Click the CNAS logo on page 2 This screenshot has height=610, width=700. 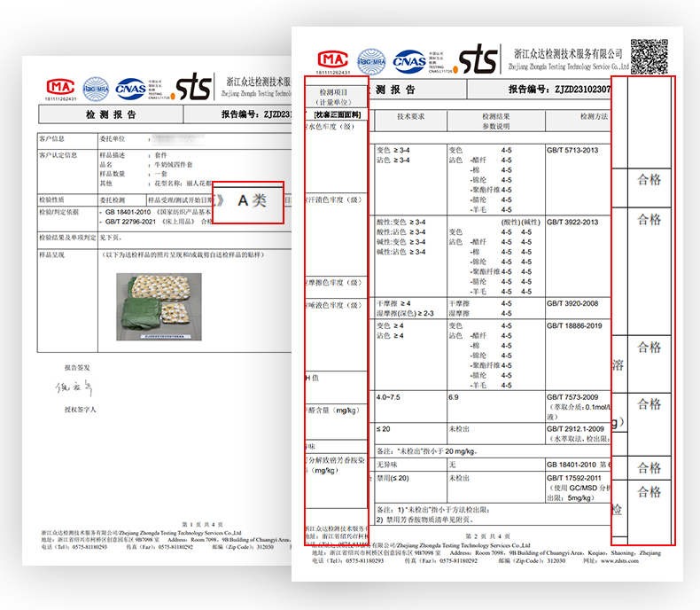click(410, 59)
